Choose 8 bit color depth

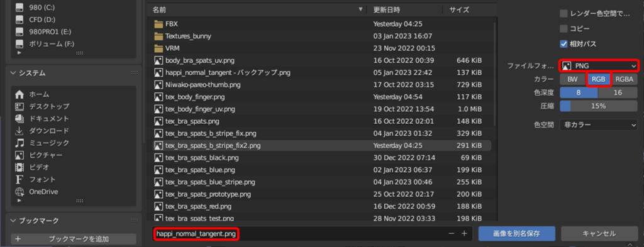point(579,93)
